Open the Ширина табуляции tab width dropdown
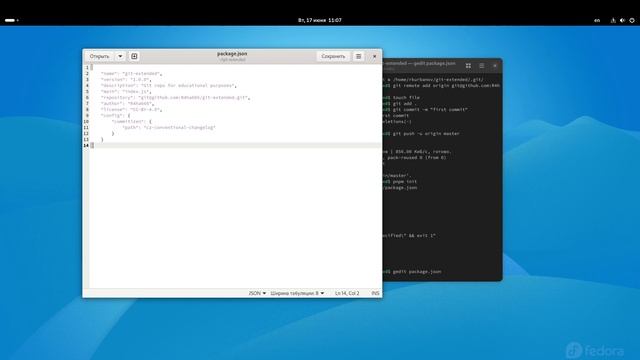Screen dimensions: 640x360 coord(297,293)
